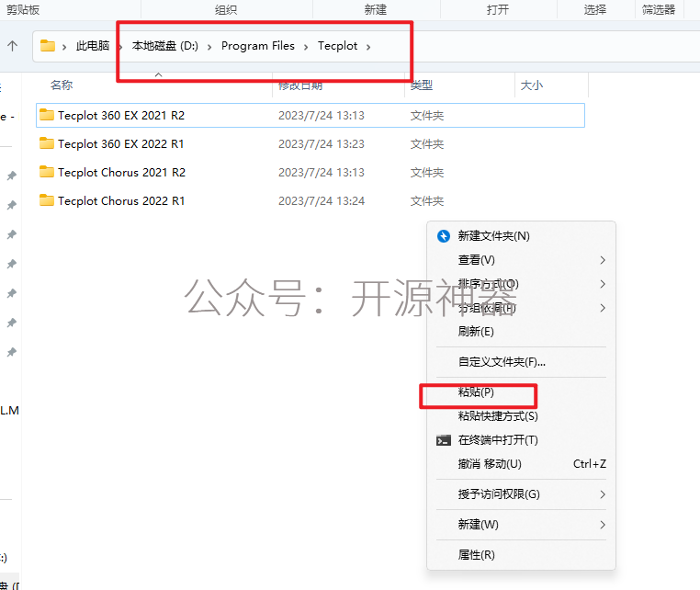Select Tecplot 360 EX 2022 R1 folder icon
Image resolution: width=700 pixels, height=590 pixels.
pos(47,143)
